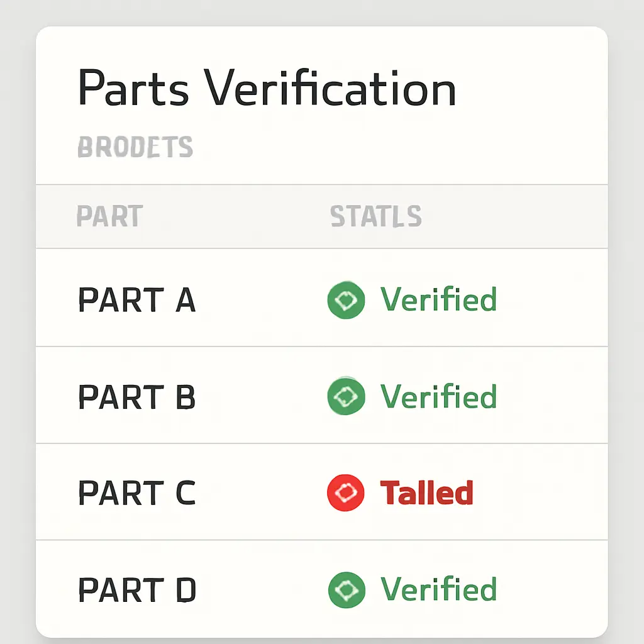Click the Verified status text for Part B

pos(438,396)
